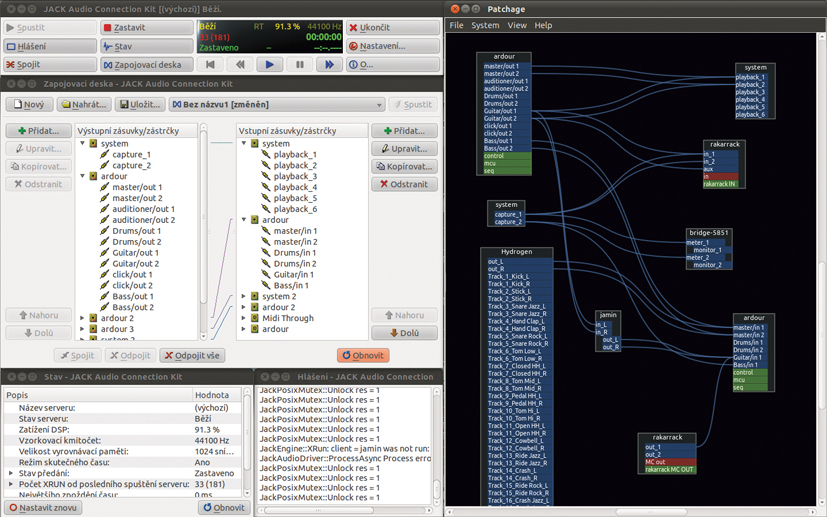Click the transport rewind-to-start control
827x517 pixels.
point(210,64)
